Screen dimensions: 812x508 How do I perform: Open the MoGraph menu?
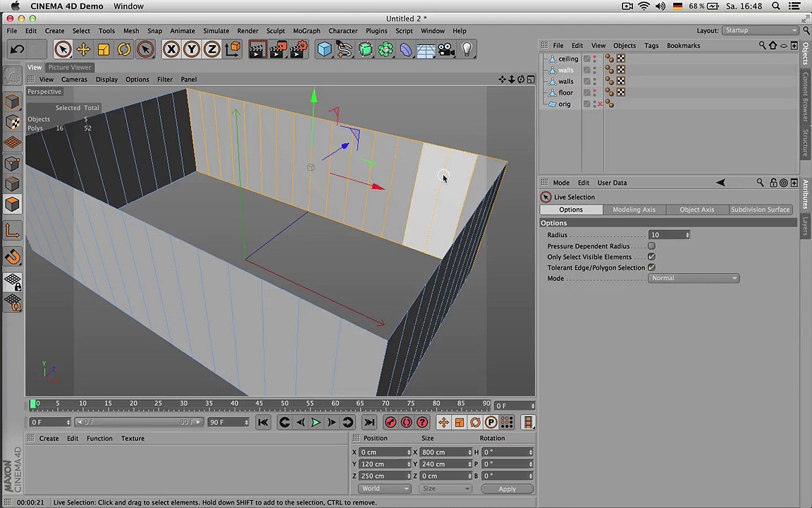click(307, 30)
